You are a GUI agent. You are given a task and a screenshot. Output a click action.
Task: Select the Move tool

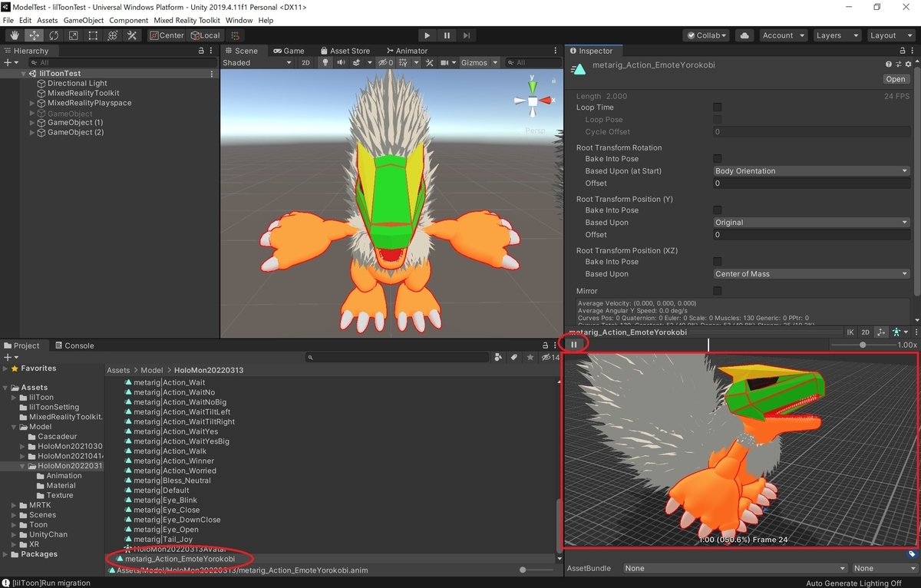coord(34,35)
